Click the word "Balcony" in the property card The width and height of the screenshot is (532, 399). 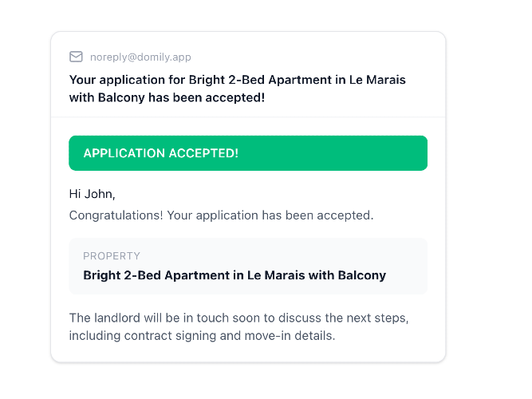[363, 275]
